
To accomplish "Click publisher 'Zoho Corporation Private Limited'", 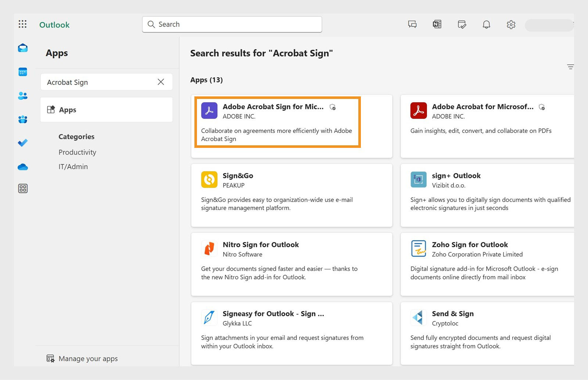I will [477, 255].
